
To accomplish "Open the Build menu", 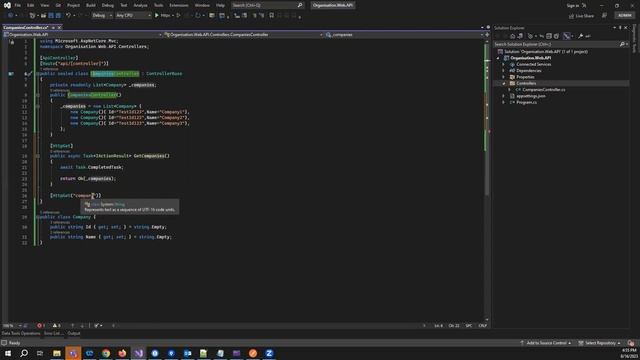I will [91, 5].
